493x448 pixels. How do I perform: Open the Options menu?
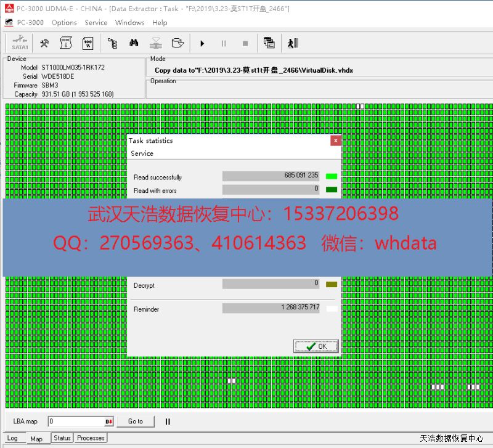[x=64, y=23]
